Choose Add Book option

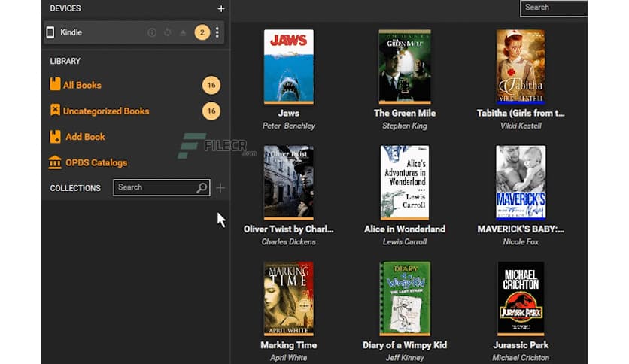[x=85, y=137]
